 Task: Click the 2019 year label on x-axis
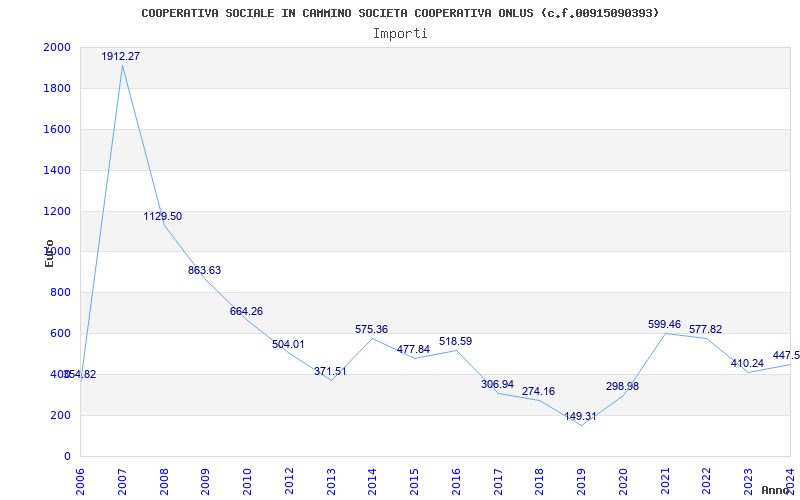pyautogui.click(x=582, y=481)
